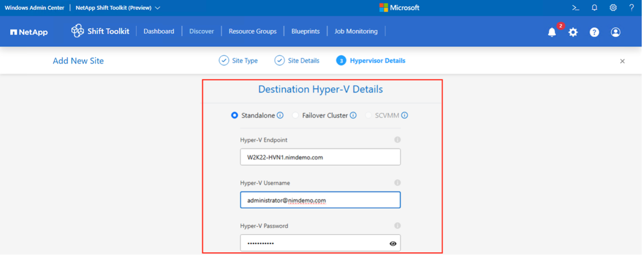Screen dimensions: 644x256
Task: Go to the Site Type step
Action: tap(245, 61)
